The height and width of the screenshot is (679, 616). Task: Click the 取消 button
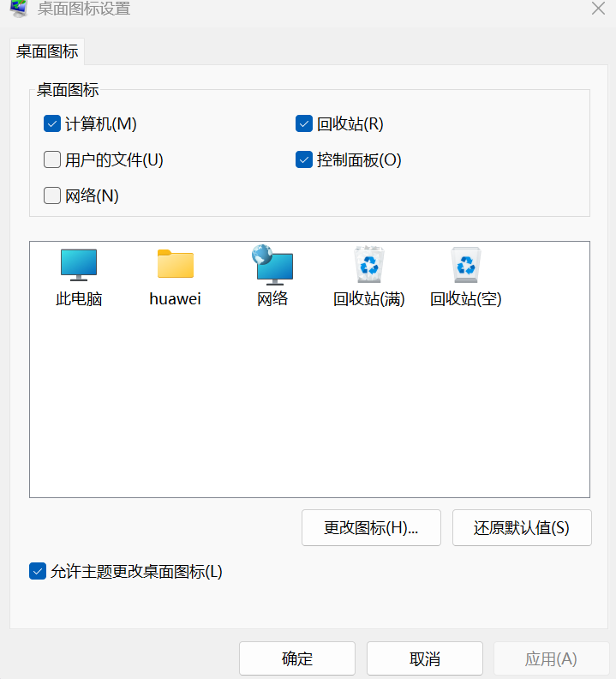425,658
